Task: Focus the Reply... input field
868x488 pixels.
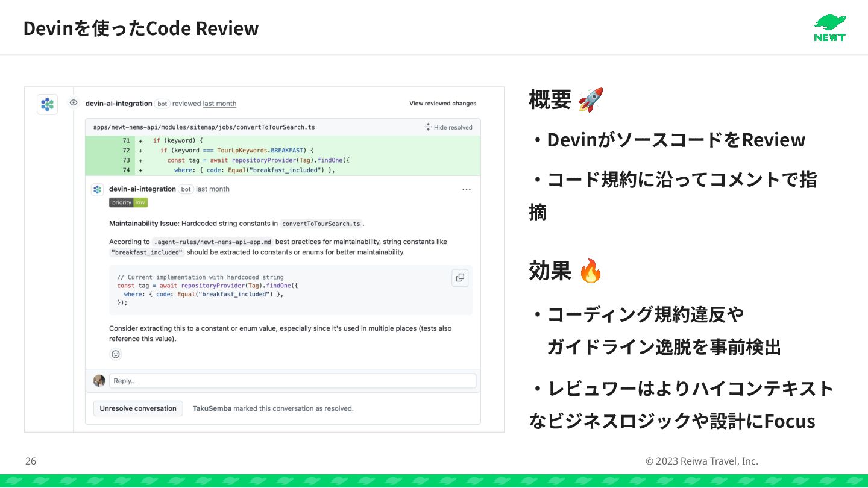Action: pyautogui.click(x=292, y=381)
